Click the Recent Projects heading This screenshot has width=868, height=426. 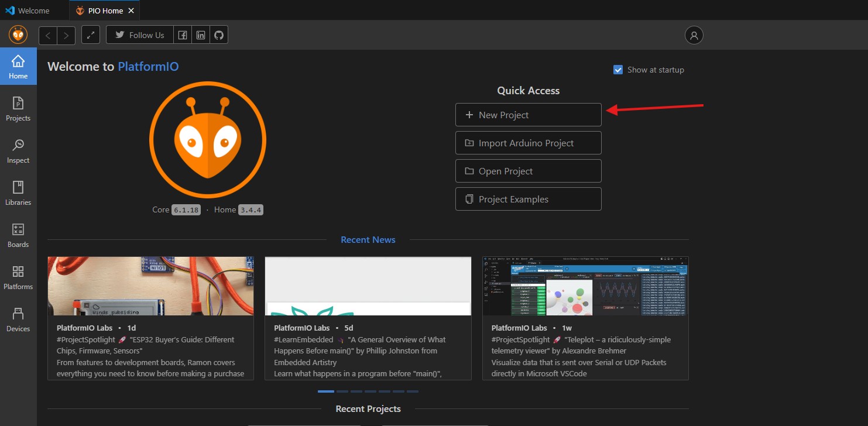coord(368,409)
